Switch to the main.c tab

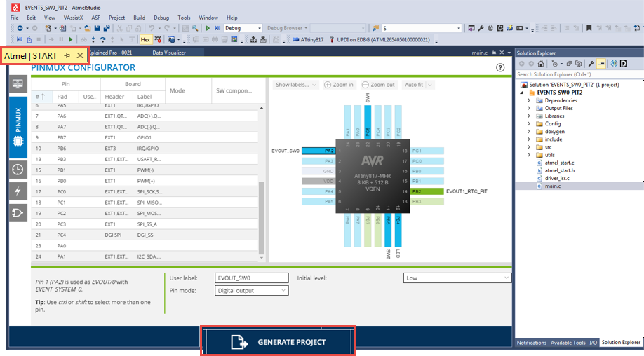coord(479,53)
